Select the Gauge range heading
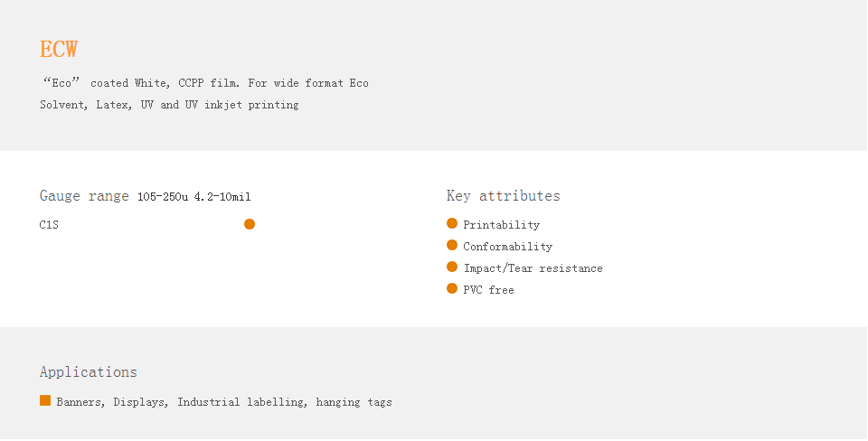 click(x=84, y=196)
